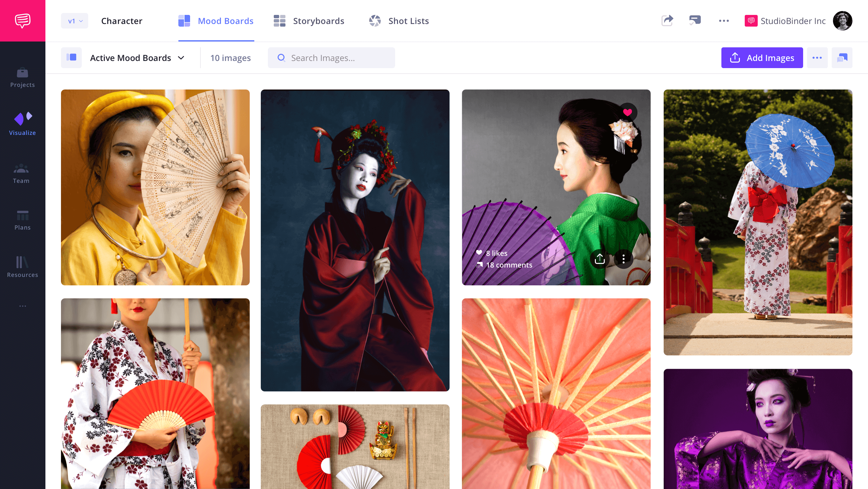Image resolution: width=868 pixels, height=489 pixels.
Task: Switch to the Storyboards tab
Action: 309,21
